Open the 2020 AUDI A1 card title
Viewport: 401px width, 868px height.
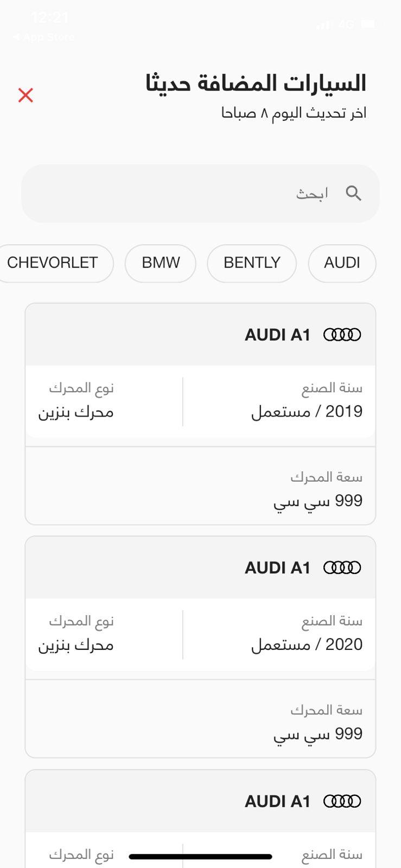click(x=277, y=568)
